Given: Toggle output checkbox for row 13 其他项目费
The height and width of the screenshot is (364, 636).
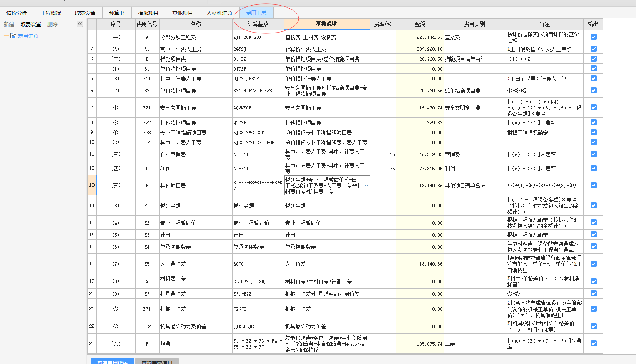Looking at the screenshot, I should [x=593, y=185].
